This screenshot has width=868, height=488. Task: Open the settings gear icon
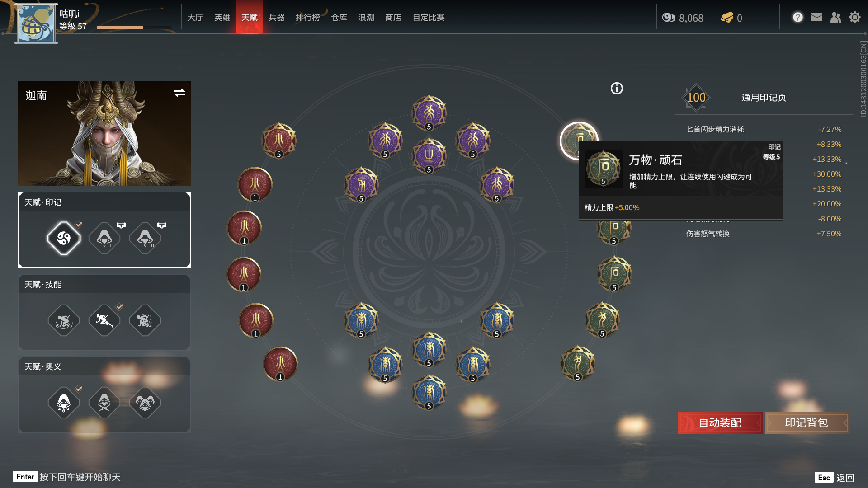click(x=854, y=18)
